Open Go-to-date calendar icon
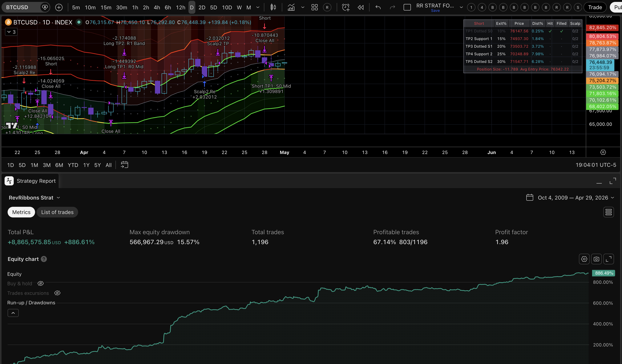This screenshot has width=622, height=364. click(124, 165)
